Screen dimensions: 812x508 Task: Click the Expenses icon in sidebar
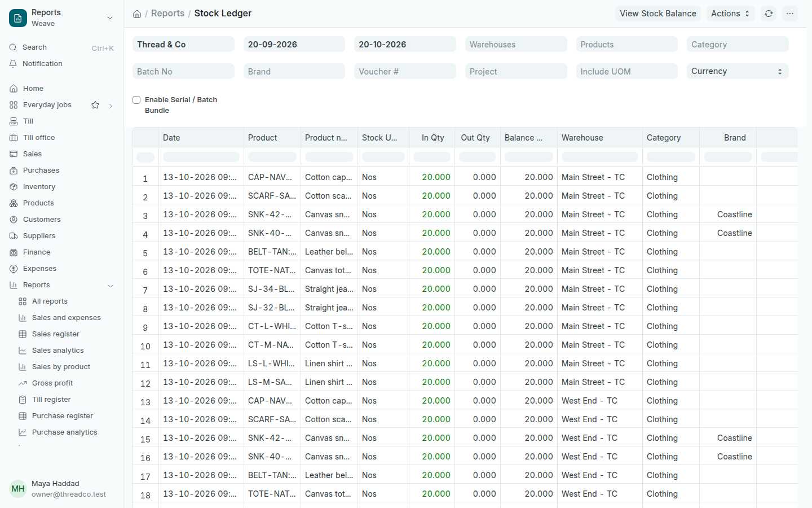pyautogui.click(x=14, y=269)
